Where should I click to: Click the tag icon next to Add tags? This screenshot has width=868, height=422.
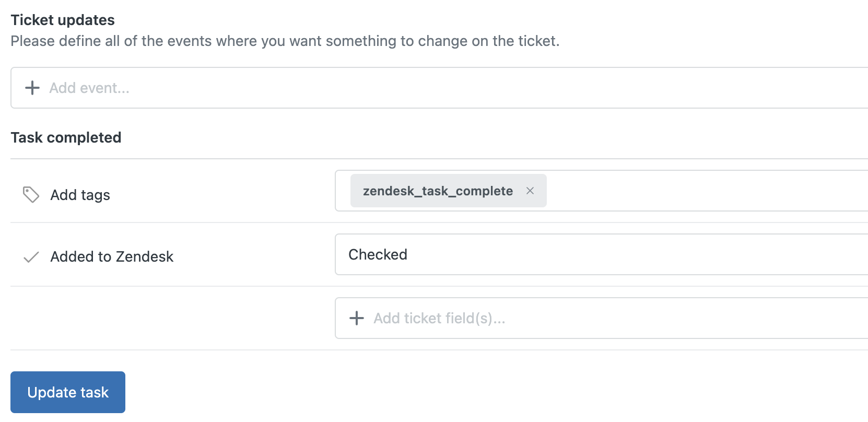(31, 195)
